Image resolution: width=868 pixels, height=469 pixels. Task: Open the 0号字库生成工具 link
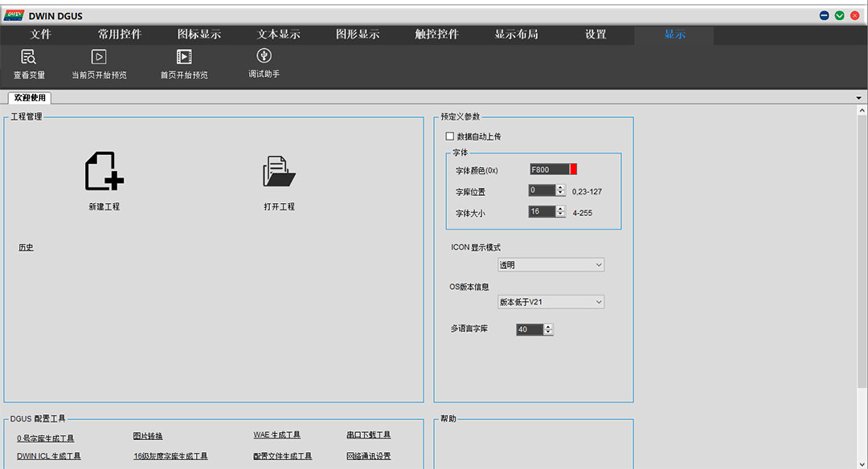(45, 438)
